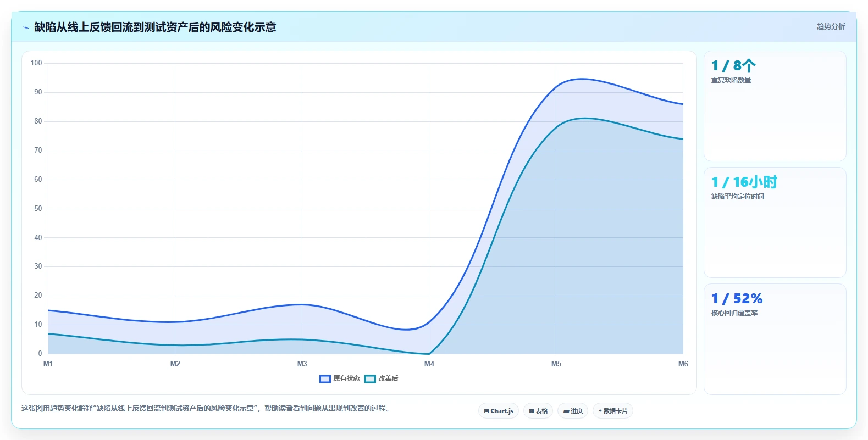Viewport: 868px width, 440px height.
Task: Click the 1 / 16小时 value
Action: pos(744,182)
